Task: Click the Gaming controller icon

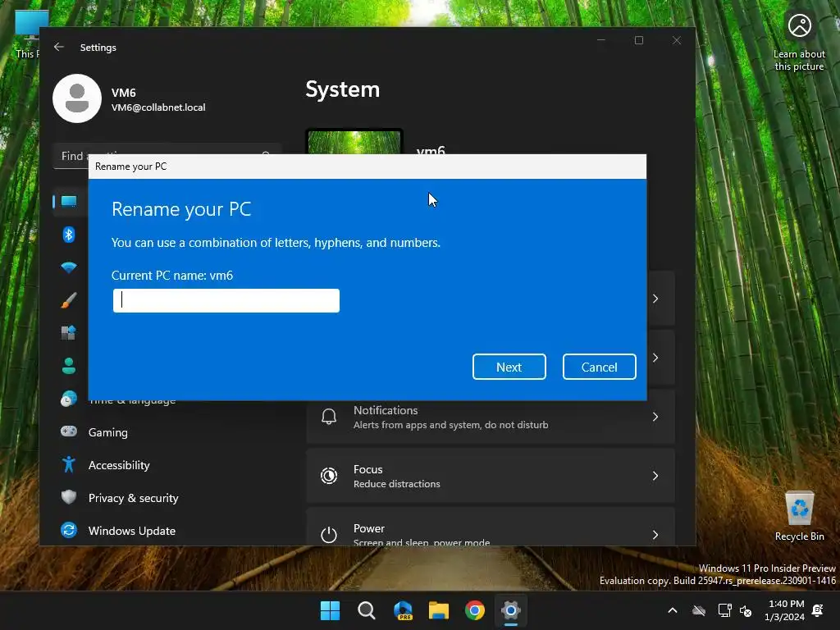Action: (x=69, y=431)
